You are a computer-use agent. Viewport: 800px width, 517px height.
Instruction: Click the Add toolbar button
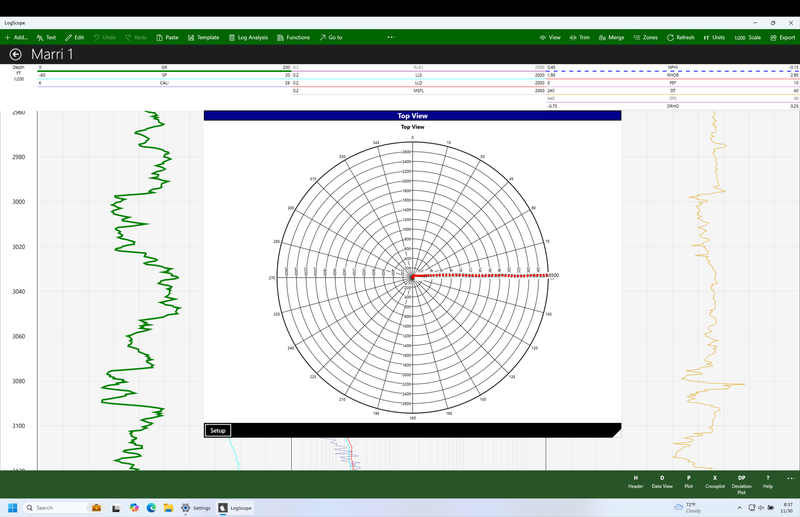pos(15,37)
